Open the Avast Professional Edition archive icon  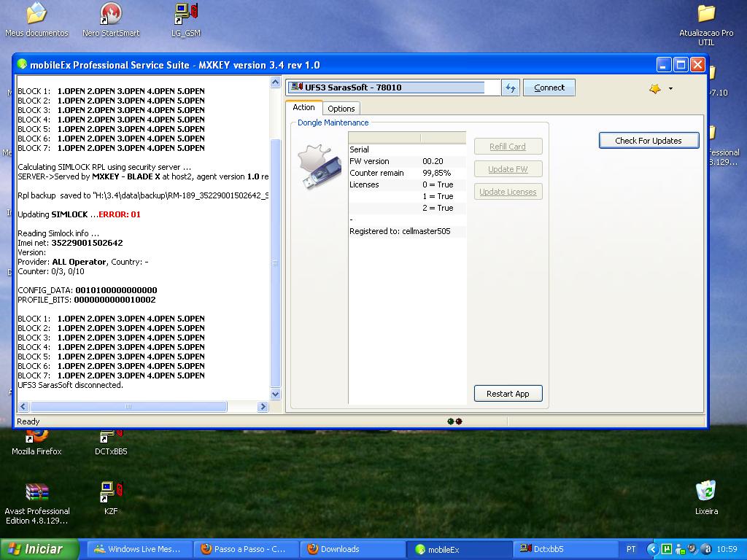tap(36, 492)
